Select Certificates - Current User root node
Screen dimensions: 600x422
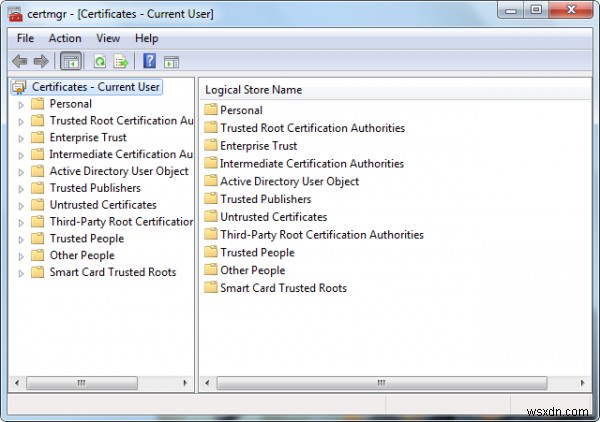point(96,87)
